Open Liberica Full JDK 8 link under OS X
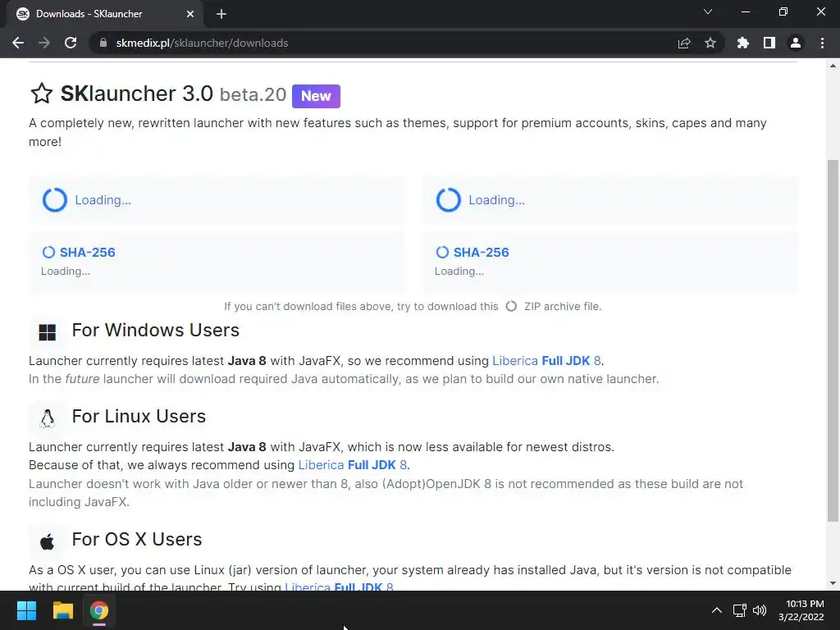Image resolution: width=840 pixels, height=630 pixels. pyautogui.click(x=339, y=587)
